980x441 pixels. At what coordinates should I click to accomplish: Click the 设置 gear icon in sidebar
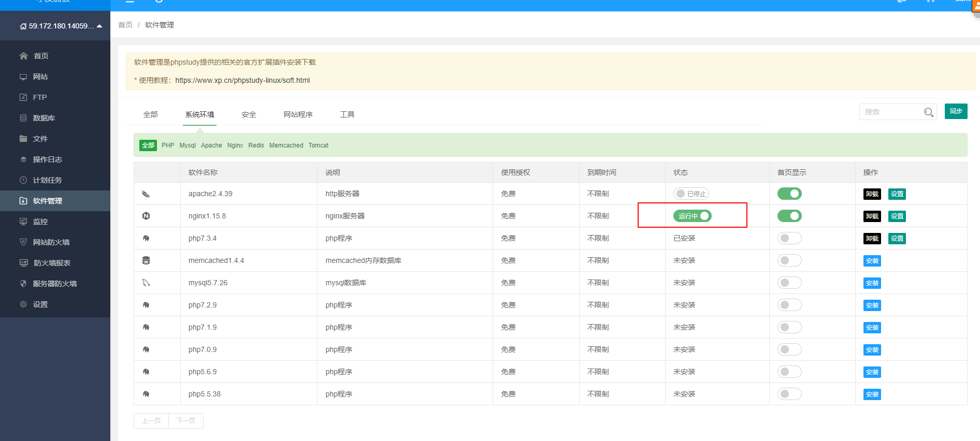(x=23, y=304)
